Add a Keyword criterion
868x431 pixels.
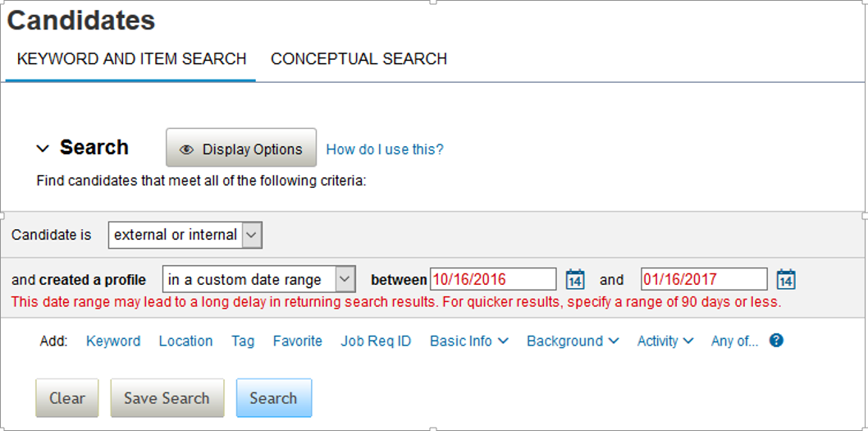pos(113,341)
